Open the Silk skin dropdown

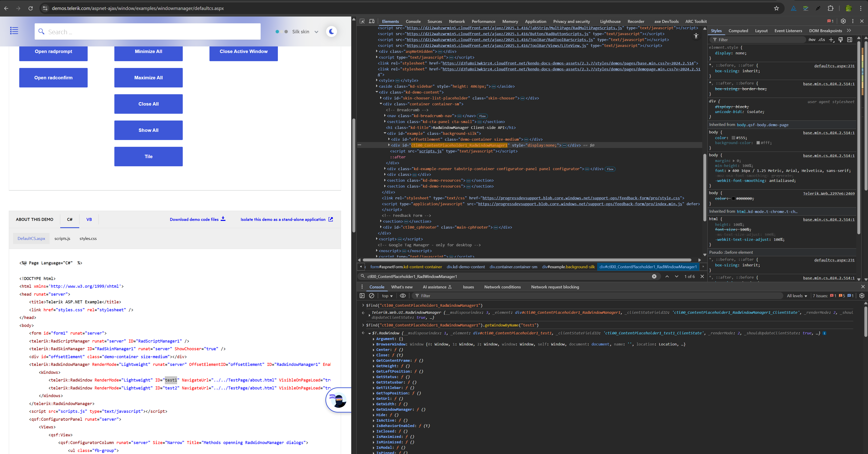305,32
